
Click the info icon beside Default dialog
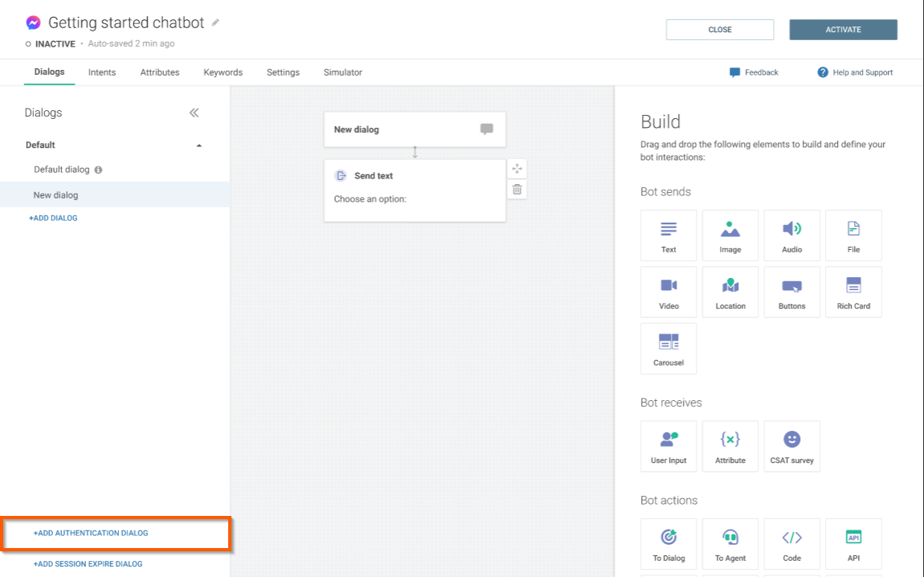[98, 170]
